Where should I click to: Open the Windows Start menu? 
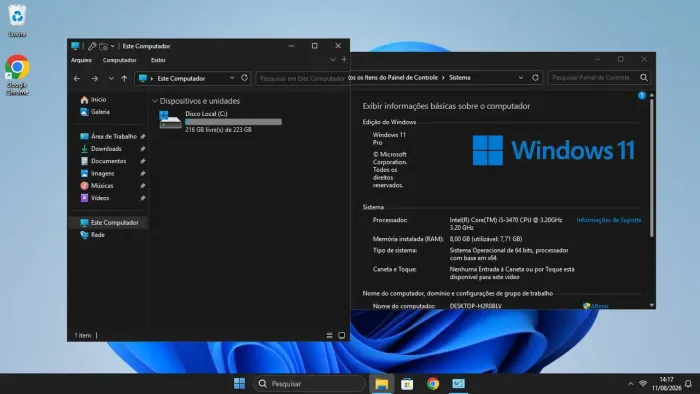[x=239, y=384]
